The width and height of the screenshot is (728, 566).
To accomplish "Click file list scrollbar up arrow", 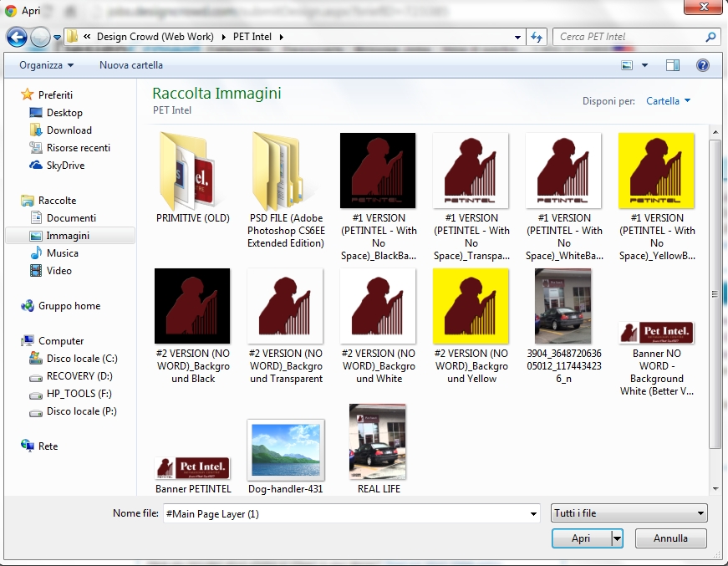I will tap(715, 133).
